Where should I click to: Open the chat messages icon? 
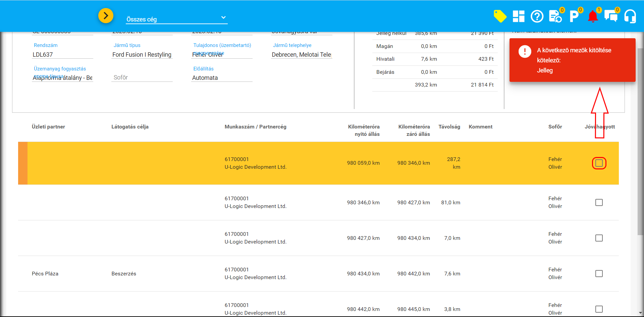(x=611, y=16)
